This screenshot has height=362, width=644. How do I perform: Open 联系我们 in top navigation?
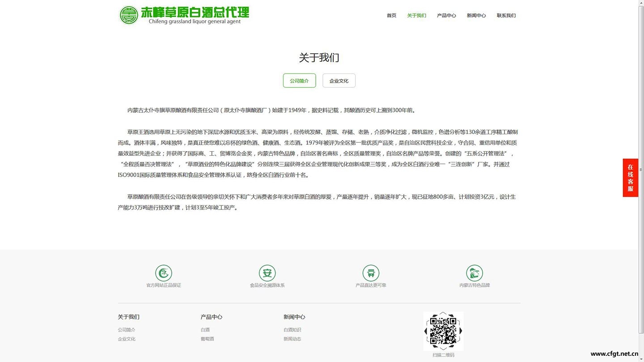click(506, 16)
